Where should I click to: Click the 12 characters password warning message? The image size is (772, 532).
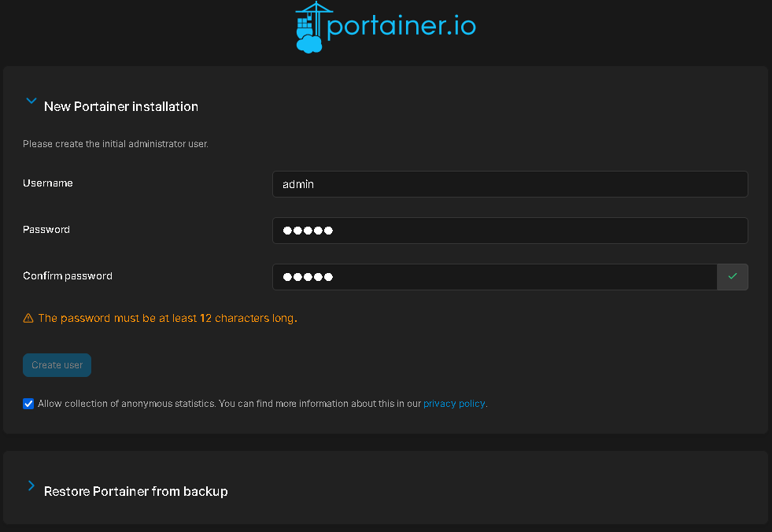click(x=167, y=319)
